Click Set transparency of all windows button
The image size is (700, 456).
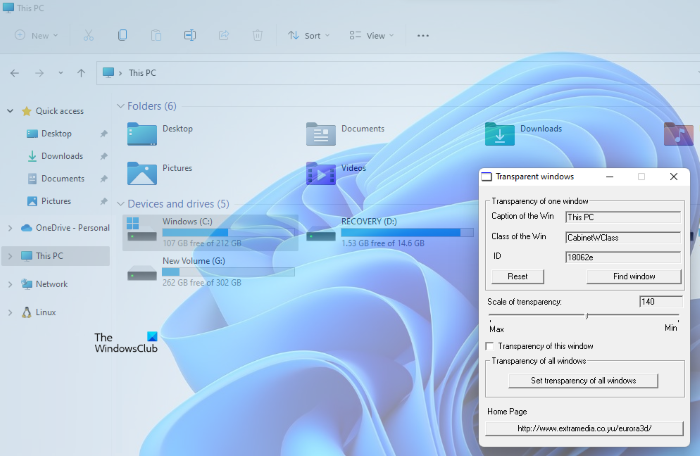pyautogui.click(x=583, y=380)
